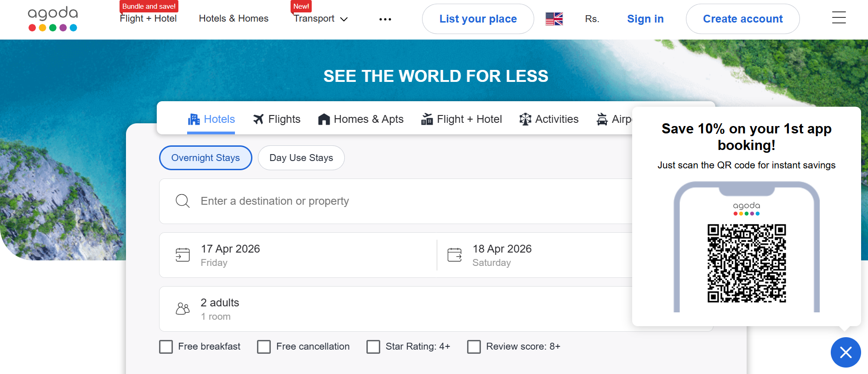Click the guests people icon
The width and height of the screenshot is (868, 374).
pyautogui.click(x=183, y=309)
